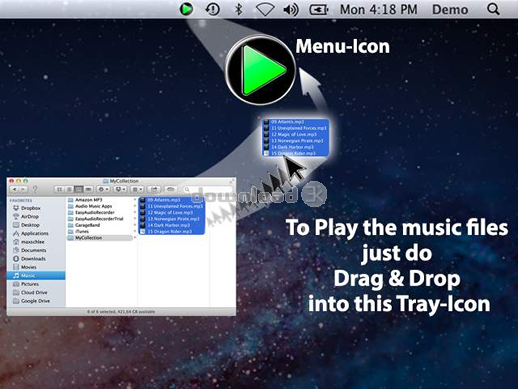Click the Mon 4:18 PM clock menu
This screenshot has height=389, width=518.
(x=378, y=9)
